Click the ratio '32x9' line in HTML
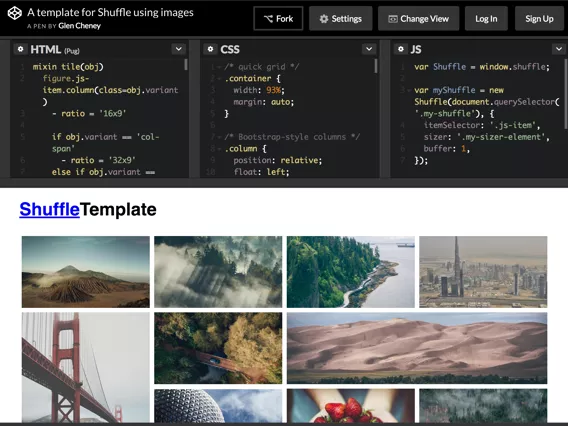Screen dimensions: 568x426 click(x=98, y=160)
